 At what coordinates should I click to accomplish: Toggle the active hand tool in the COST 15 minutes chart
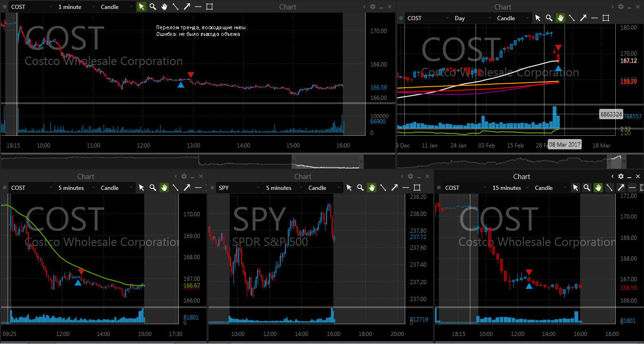click(x=598, y=188)
